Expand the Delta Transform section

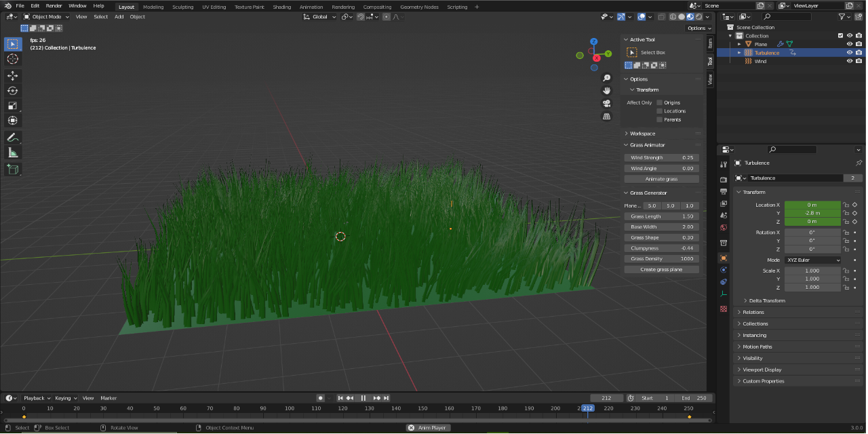(x=767, y=300)
